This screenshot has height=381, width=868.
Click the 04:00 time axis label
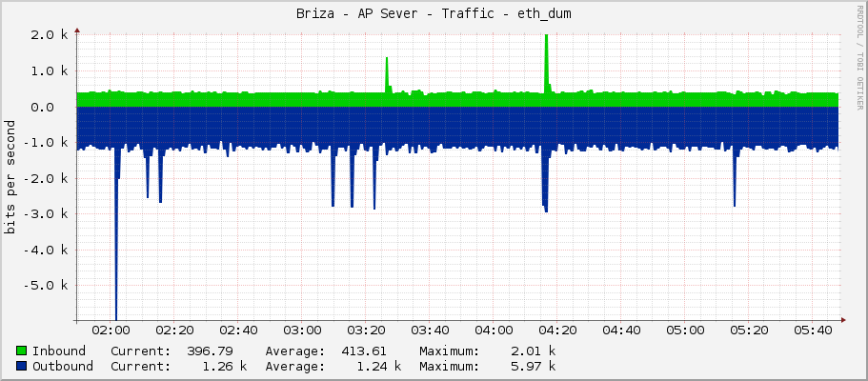click(x=493, y=331)
